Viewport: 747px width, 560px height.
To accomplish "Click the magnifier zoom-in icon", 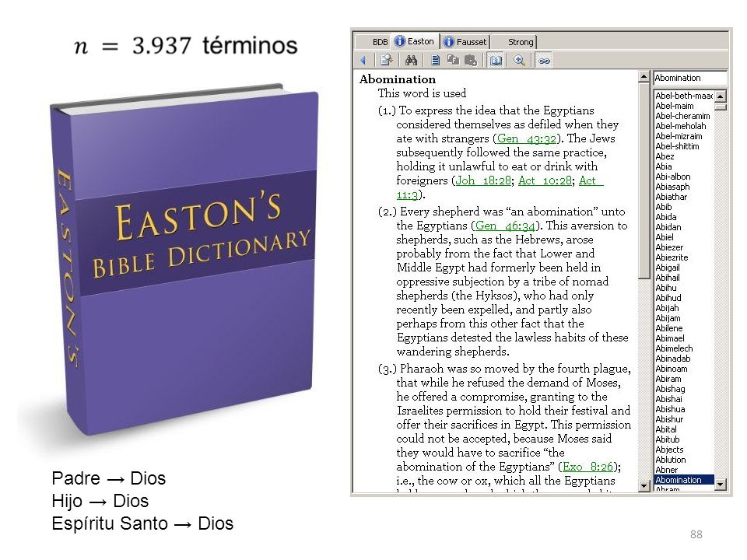I will click(519, 61).
